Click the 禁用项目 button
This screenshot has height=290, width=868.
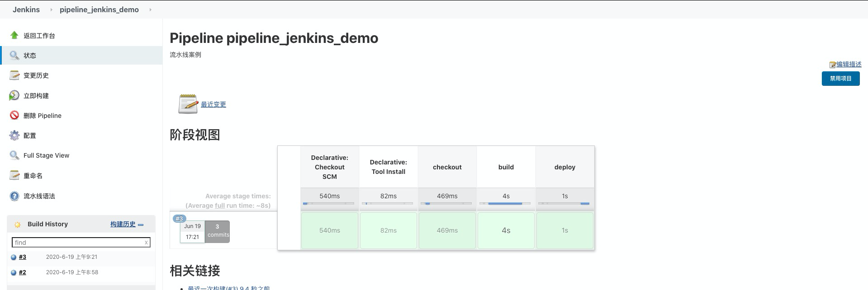[840, 78]
